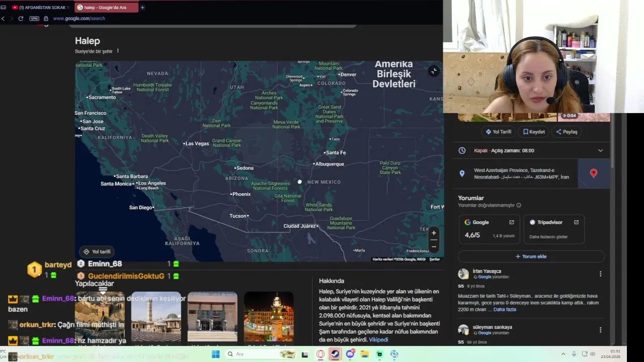Click the Los Angeles label on the map

(152, 183)
